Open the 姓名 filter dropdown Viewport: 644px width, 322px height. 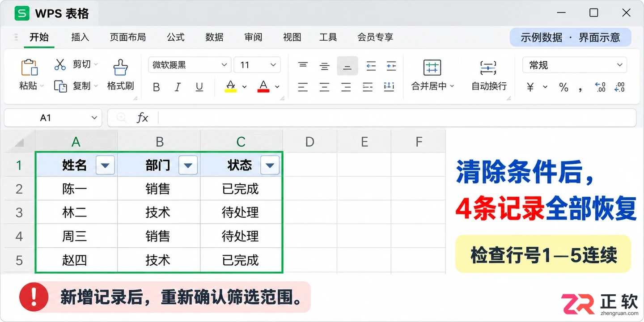(x=105, y=165)
